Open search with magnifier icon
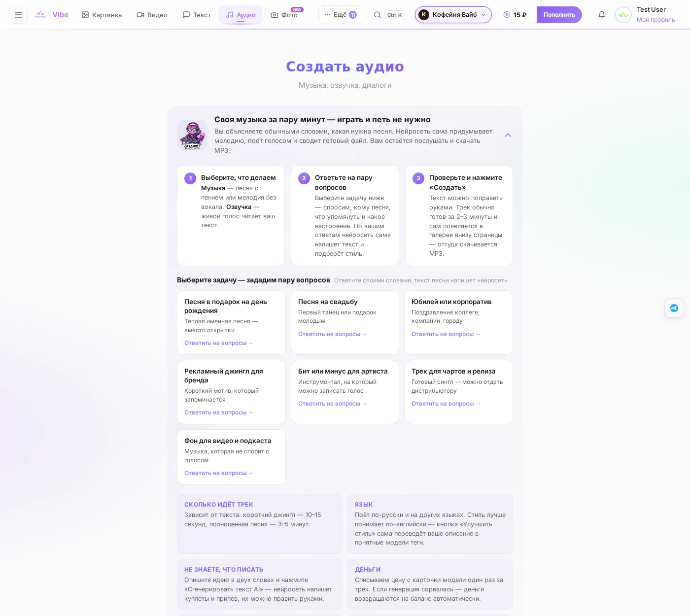The height and width of the screenshot is (616, 690). tap(378, 15)
